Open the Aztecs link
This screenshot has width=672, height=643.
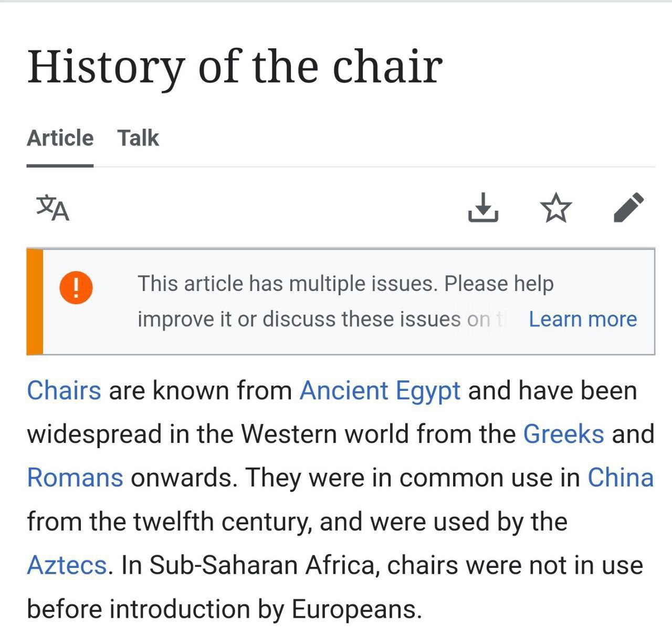pos(67,566)
